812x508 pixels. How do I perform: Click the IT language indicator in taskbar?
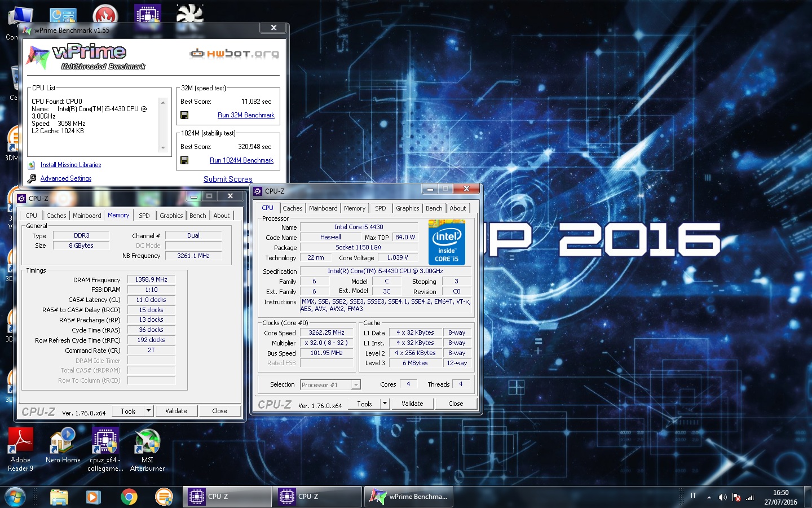tap(693, 496)
